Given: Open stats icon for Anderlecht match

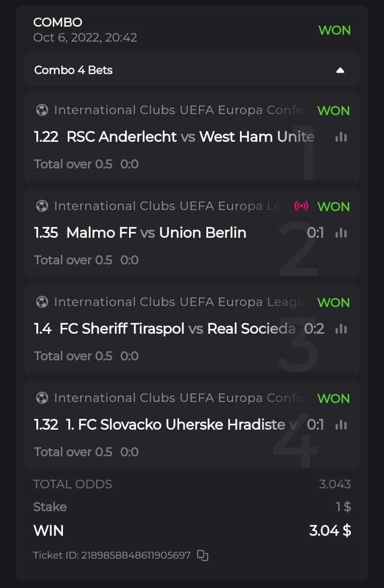Looking at the screenshot, I should 341,137.
